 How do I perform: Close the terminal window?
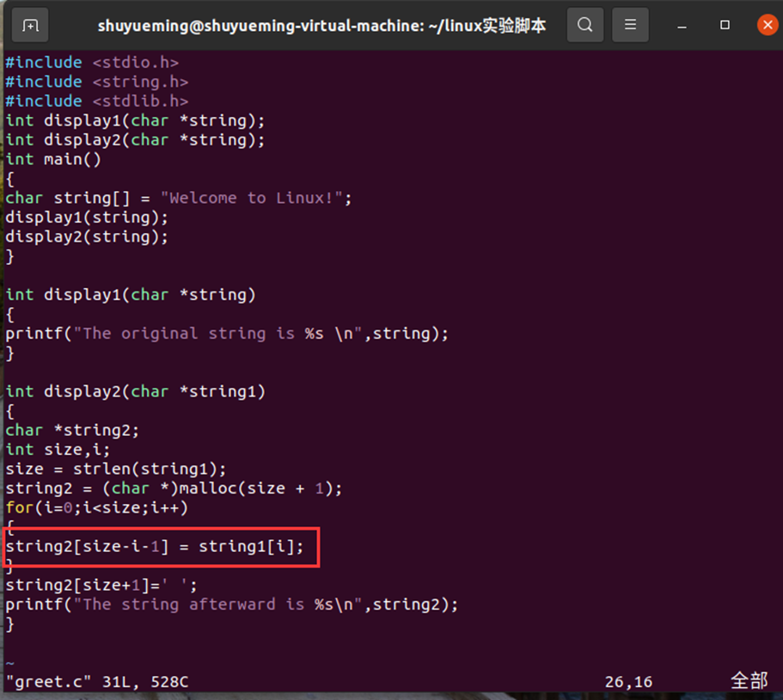tap(768, 24)
